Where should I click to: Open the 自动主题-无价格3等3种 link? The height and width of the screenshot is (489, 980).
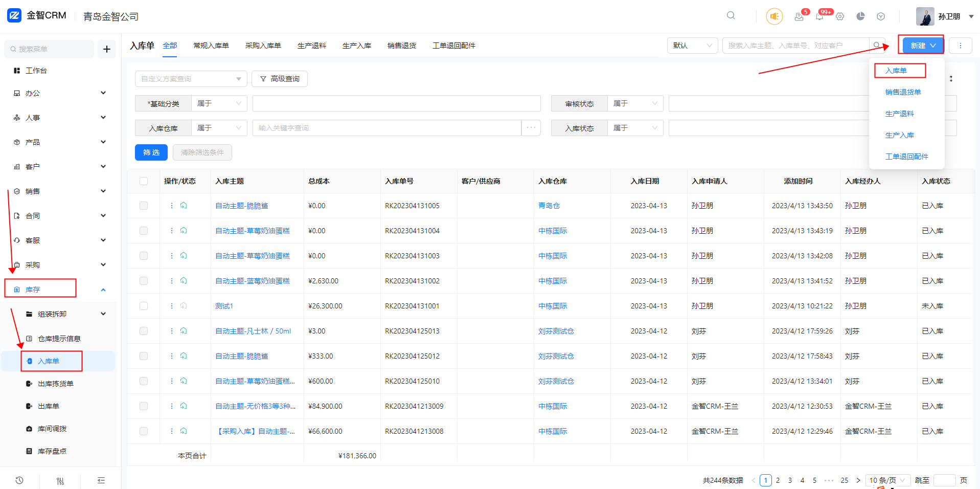pyautogui.click(x=256, y=406)
